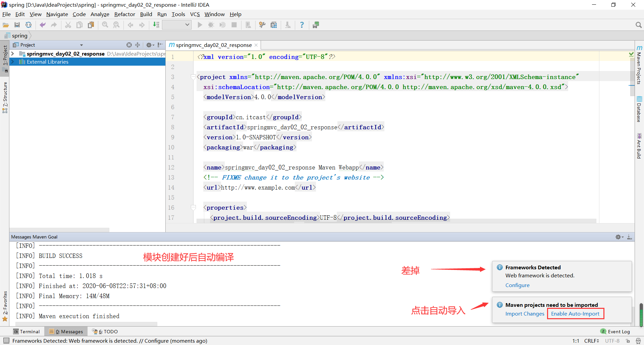Click the Import Changes link
The image size is (644, 345).
coord(525,314)
